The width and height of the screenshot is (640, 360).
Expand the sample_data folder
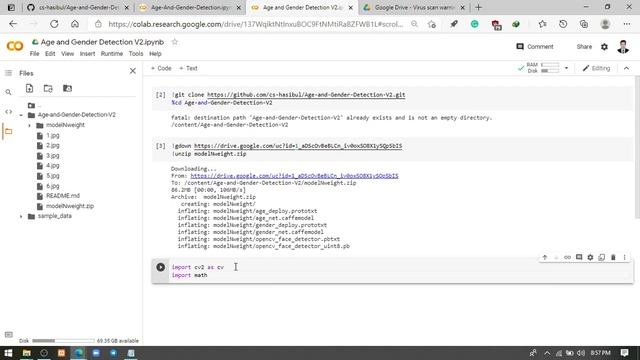(21, 216)
